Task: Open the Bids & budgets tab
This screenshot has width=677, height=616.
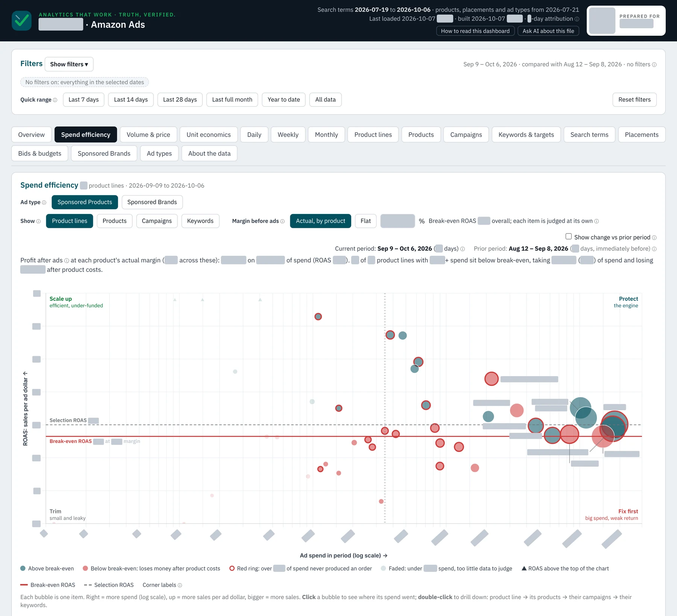Action: click(x=39, y=153)
